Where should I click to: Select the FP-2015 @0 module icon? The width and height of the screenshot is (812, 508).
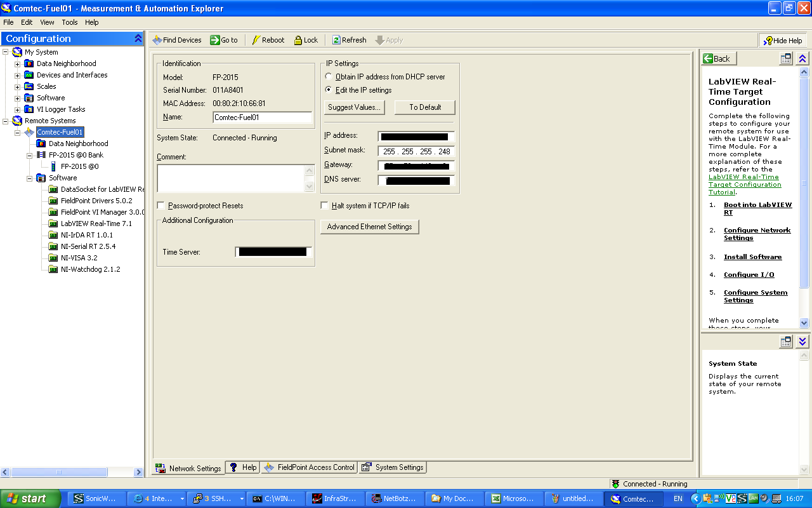pos(53,166)
